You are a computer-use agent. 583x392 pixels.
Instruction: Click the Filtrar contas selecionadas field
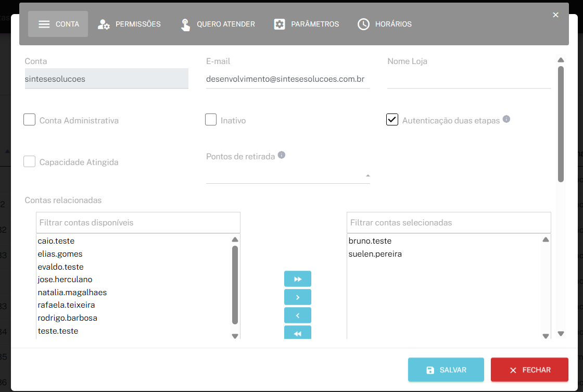click(449, 222)
